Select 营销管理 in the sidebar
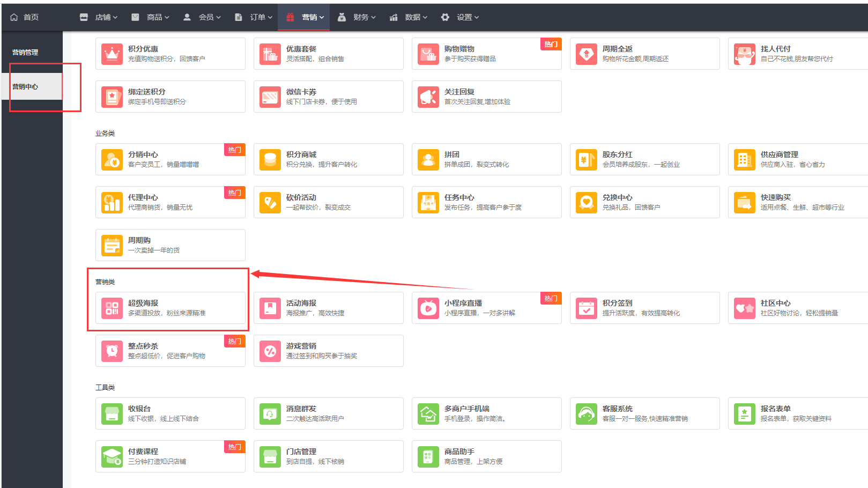Screen dimensions: 868x488 click(25, 53)
